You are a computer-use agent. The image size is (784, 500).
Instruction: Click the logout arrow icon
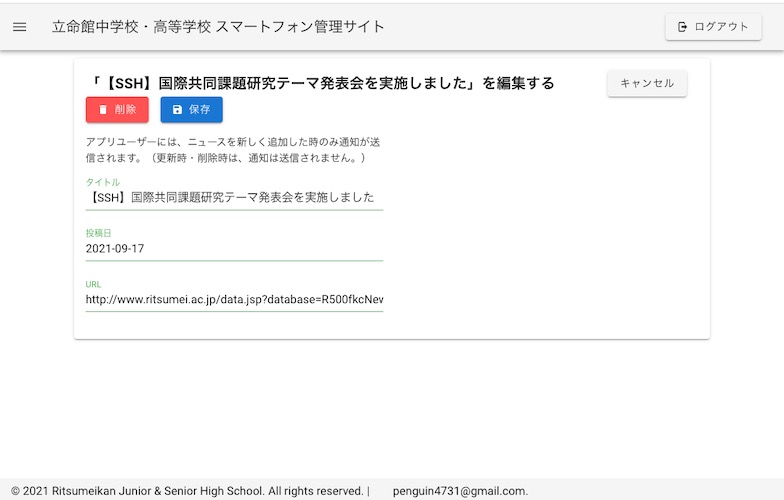683,27
